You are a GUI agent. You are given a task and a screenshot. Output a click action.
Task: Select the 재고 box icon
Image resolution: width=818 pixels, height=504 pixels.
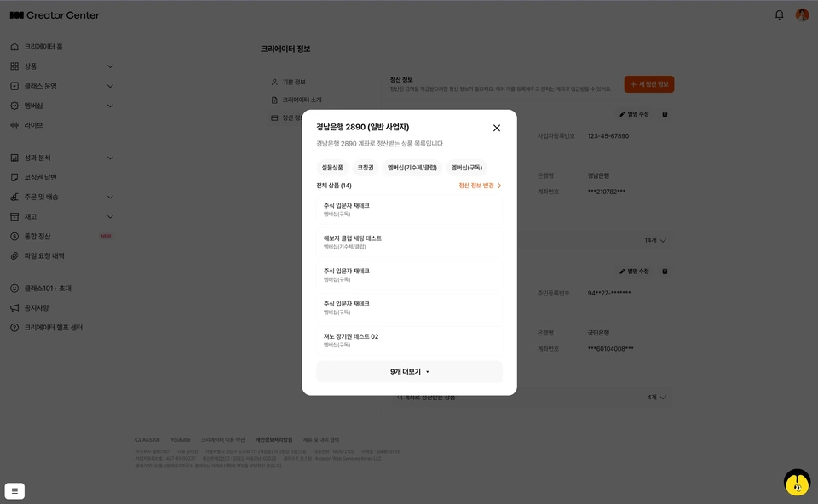coord(14,216)
